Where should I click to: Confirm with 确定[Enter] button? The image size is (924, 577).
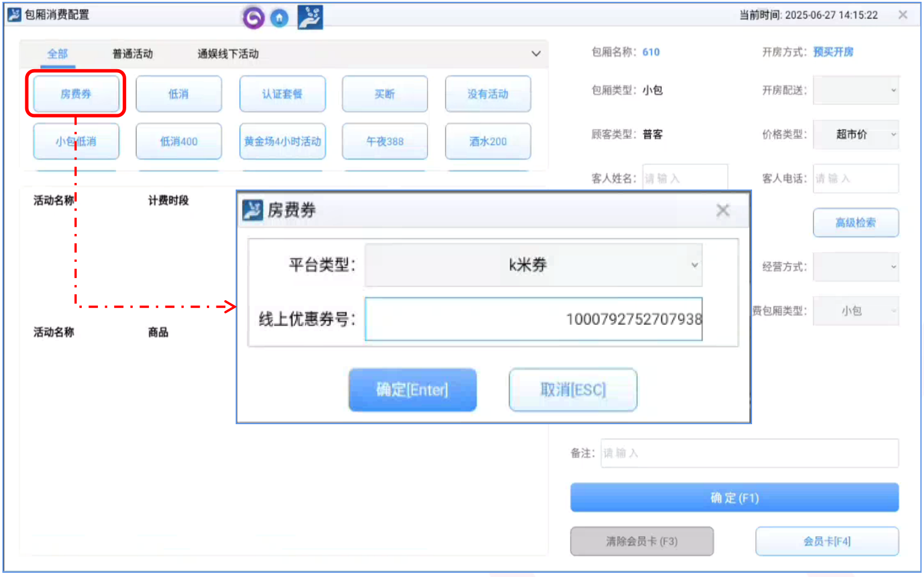pos(412,390)
